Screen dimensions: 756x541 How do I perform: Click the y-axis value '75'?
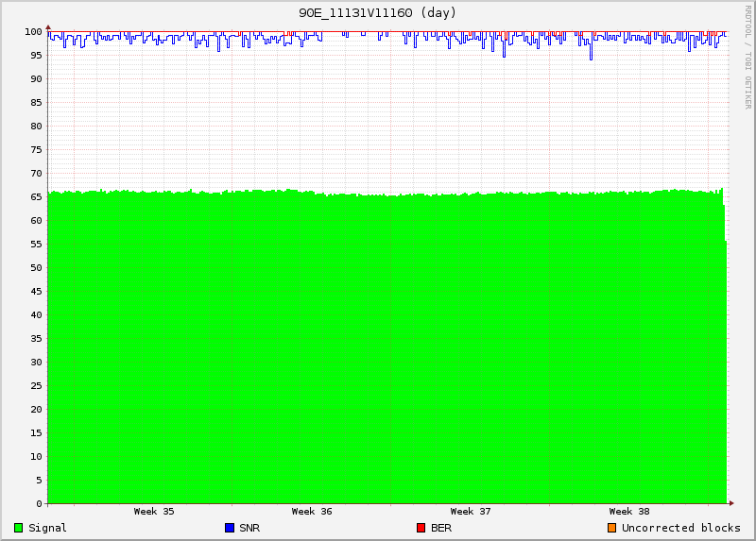(x=36, y=150)
